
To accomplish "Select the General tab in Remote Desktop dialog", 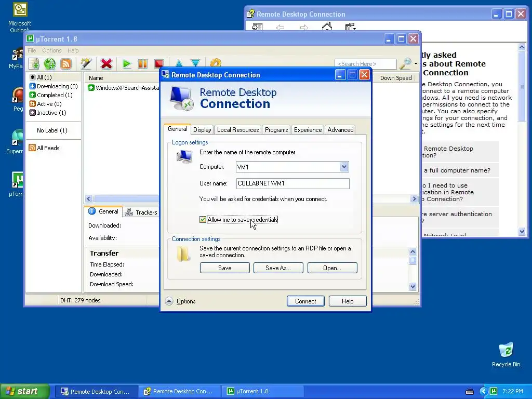I will click(178, 129).
